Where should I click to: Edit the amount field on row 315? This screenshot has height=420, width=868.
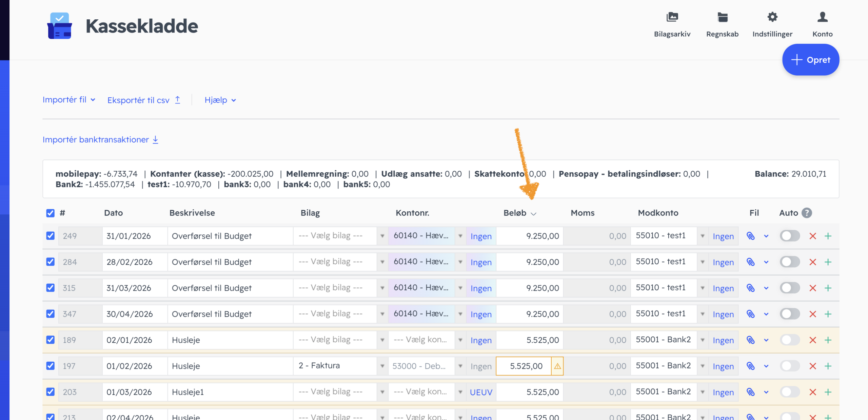(530, 288)
